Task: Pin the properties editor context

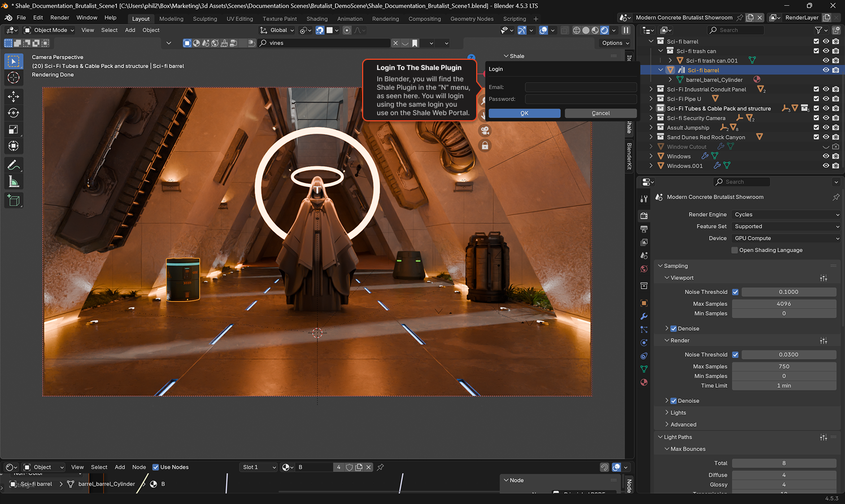Action: click(836, 197)
